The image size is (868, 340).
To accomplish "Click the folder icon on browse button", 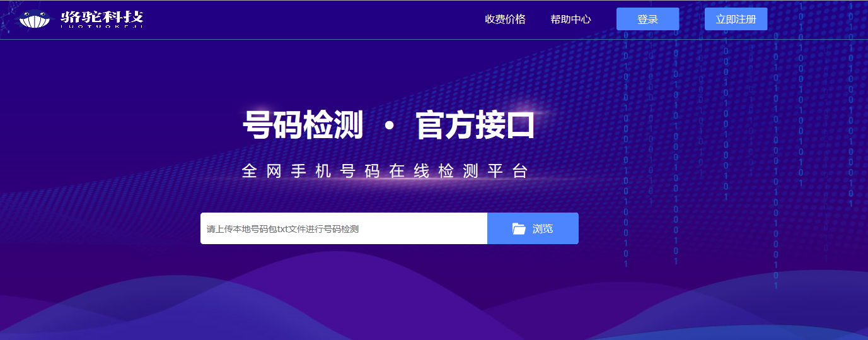I will click(x=519, y=228).
